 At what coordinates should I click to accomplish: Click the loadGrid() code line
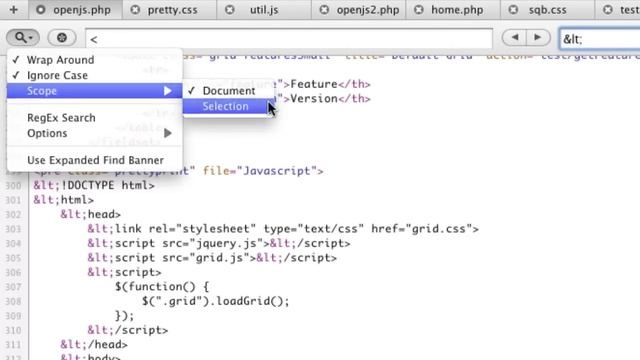point(216,301)
